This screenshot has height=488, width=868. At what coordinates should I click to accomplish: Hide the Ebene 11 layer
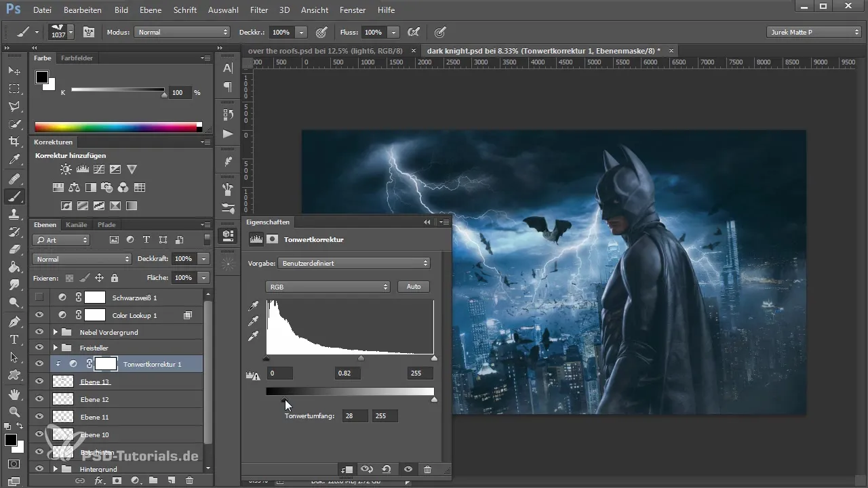(x=39, y=417)
